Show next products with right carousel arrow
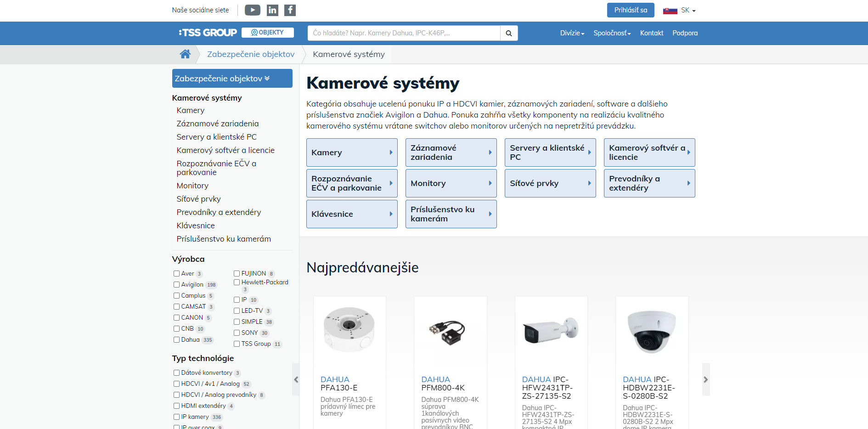The width and height of the screenshot is (868, 429). pos(706,379)
